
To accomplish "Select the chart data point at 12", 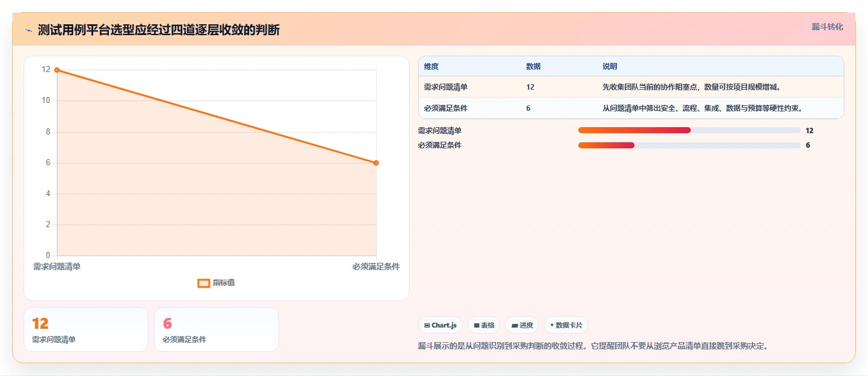I will tap(57, 70).
